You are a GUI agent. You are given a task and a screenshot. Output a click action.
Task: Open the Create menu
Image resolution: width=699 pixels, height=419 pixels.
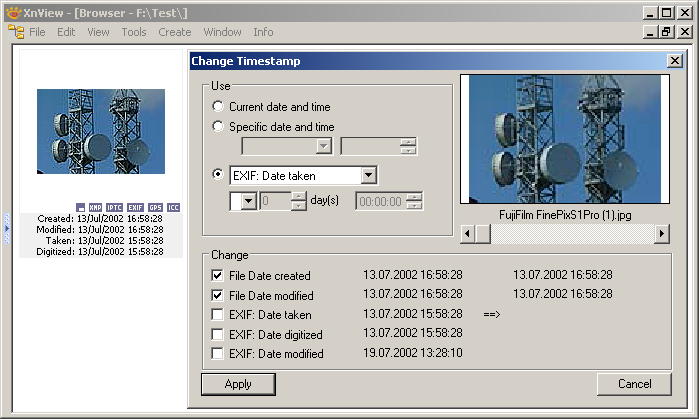(174, 32)
